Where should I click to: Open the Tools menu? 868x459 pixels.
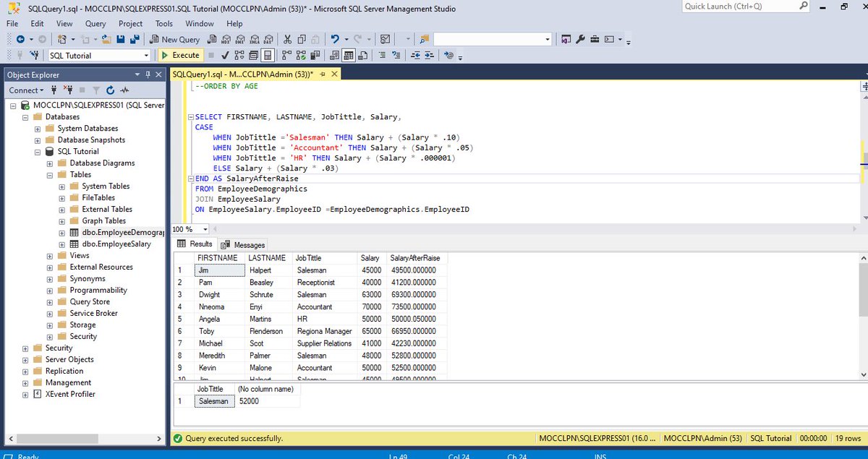(164, 23)
